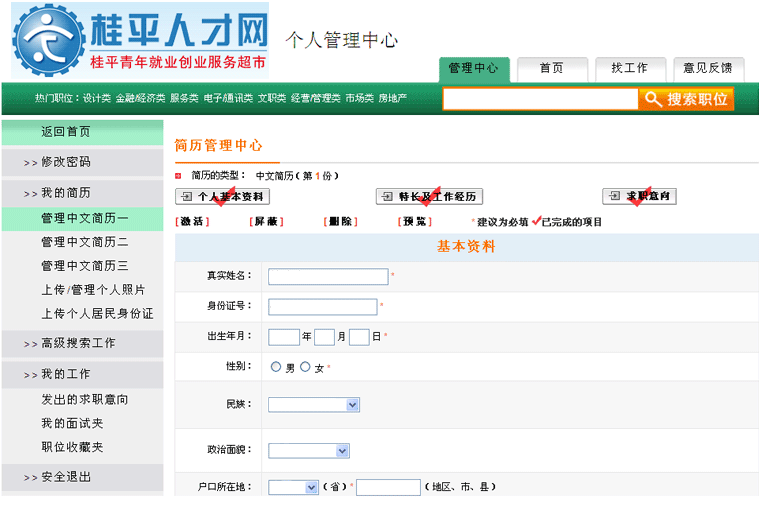
Task: Expand the 民族 dropdown list
Action: pos(312,405)
